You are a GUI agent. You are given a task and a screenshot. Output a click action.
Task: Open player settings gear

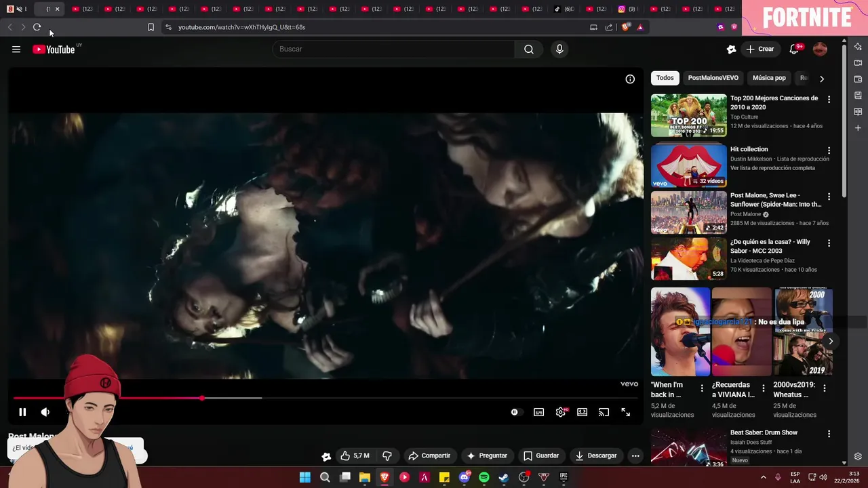(561, 412)
